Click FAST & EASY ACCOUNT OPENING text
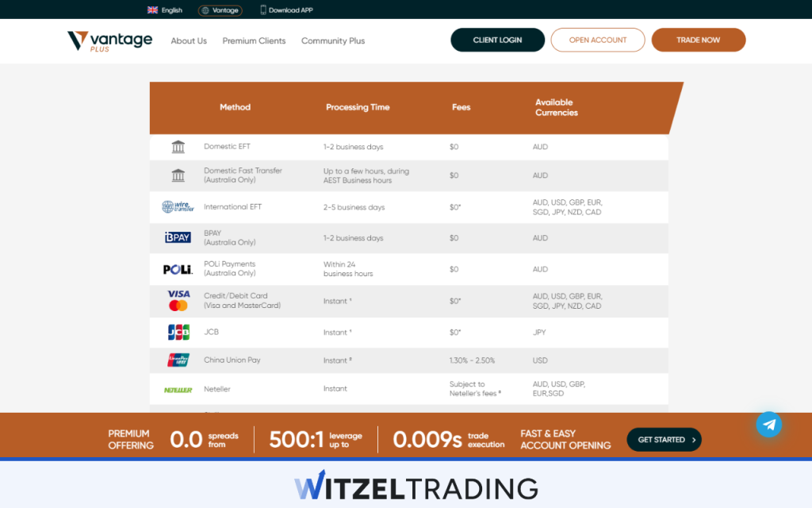 pos(565,440)
